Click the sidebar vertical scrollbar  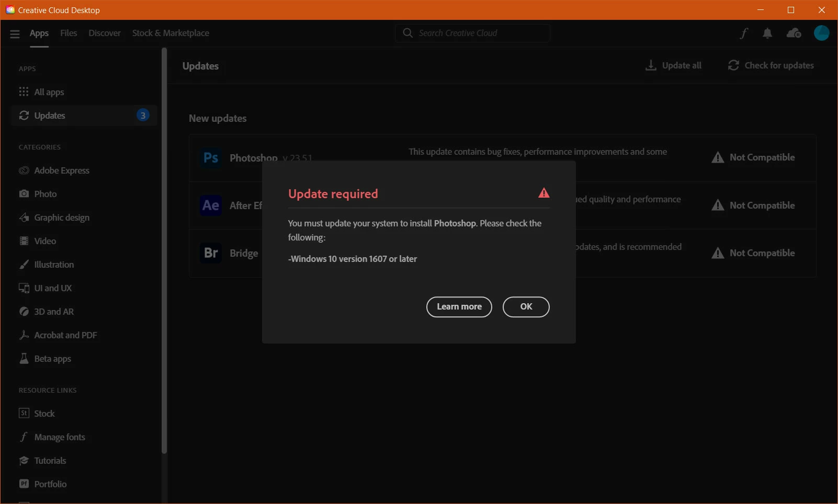pos(164,251)
